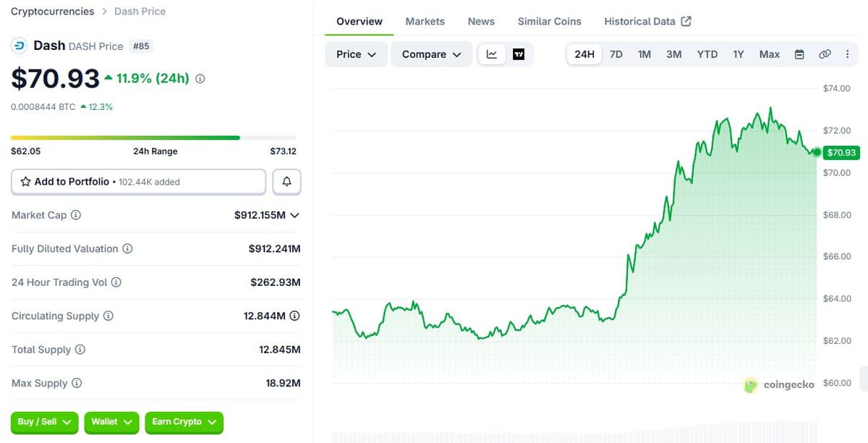Select the 24H time range
This screenshot has width=868, height=443.
click(584, 54)
